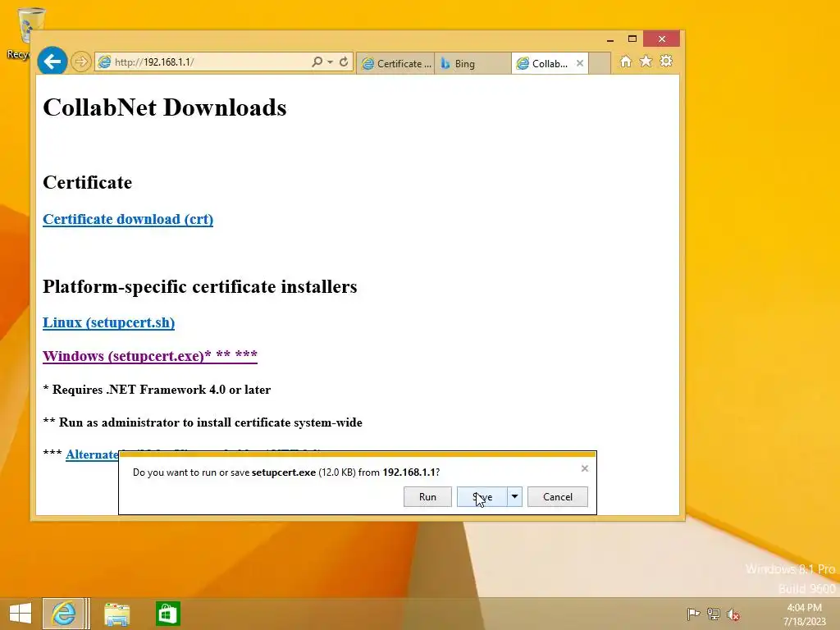Screen dimensions: 840x630
Task: Go back with the blue Back arrow
Action: click(52, 62)
